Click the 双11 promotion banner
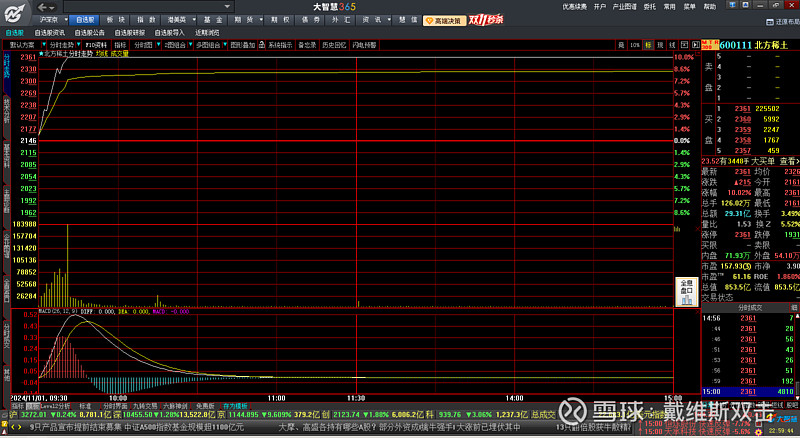The height and width of the screenshot is (438, 800). 486,20
